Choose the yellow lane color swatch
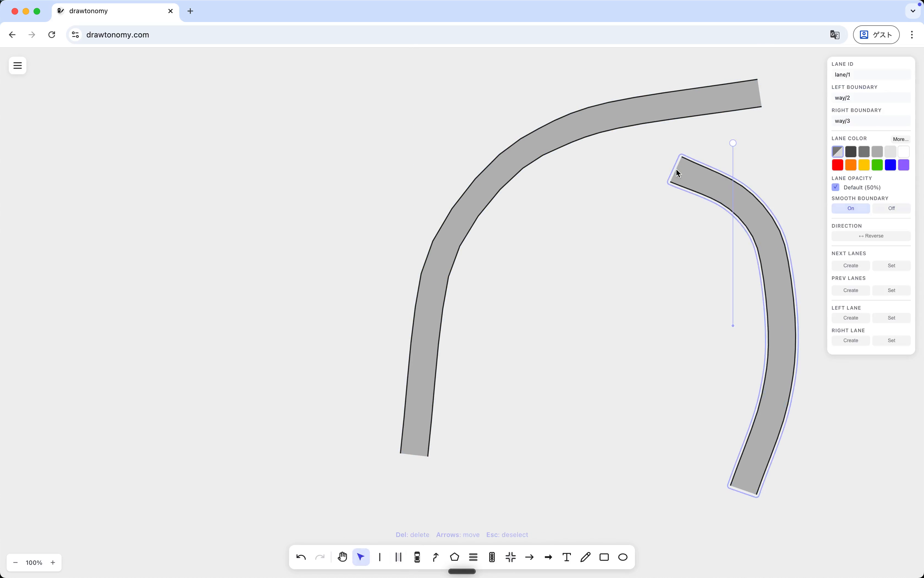924x578 pixels. coord(864,165)
